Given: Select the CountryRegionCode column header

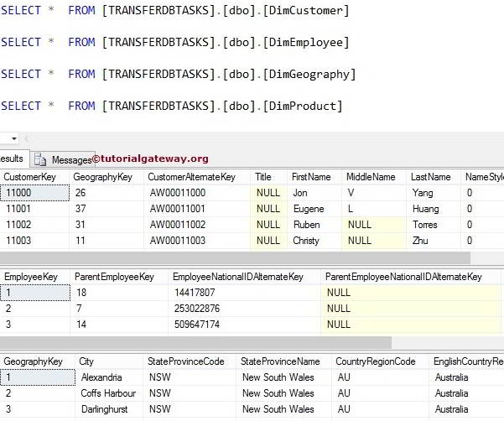Looking at the screenshot, I should (380, 361).
